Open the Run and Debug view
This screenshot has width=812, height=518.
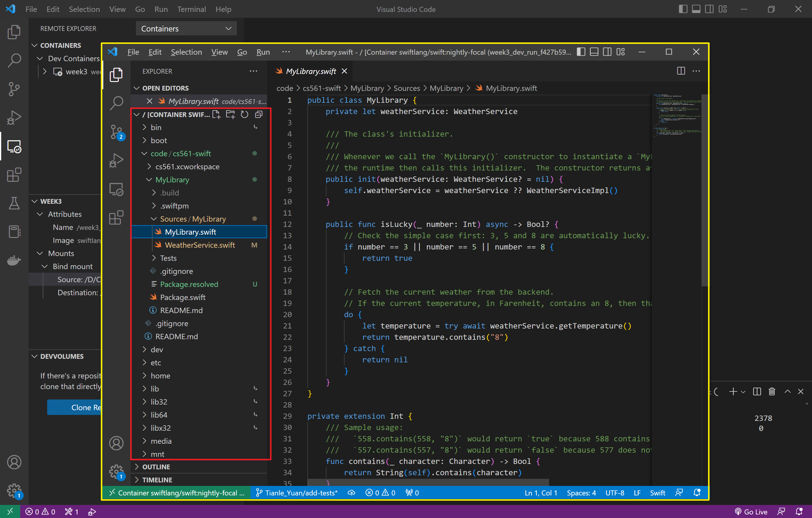(x=116, y=160)
